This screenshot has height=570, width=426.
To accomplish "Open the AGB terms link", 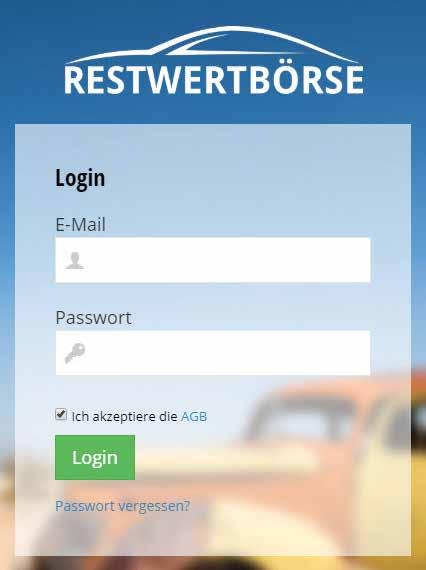I will 194,416.
